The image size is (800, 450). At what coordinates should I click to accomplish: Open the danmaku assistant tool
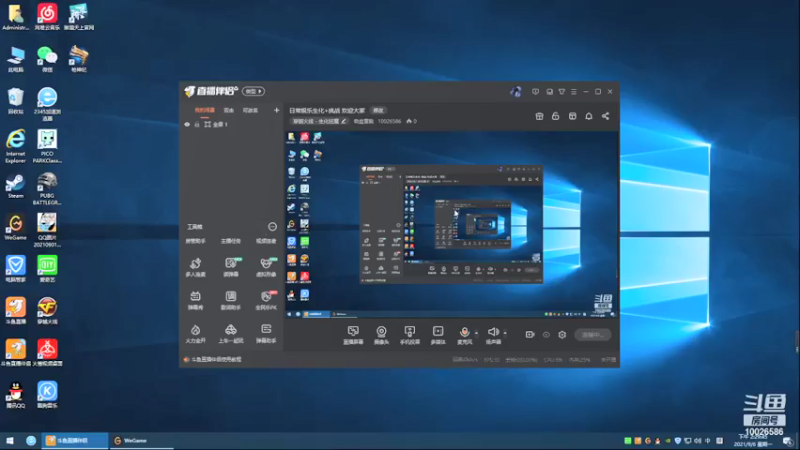coord(266,334)
